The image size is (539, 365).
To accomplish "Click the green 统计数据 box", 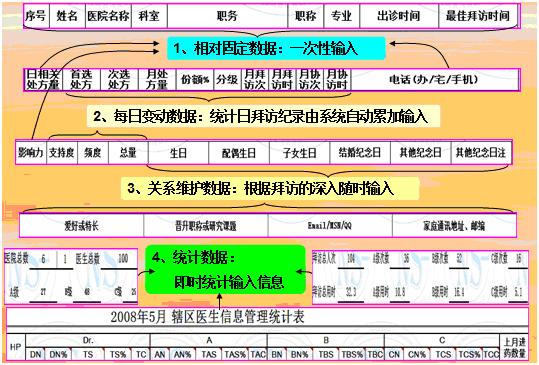I will pyautogui.click(x=225, y=270).
